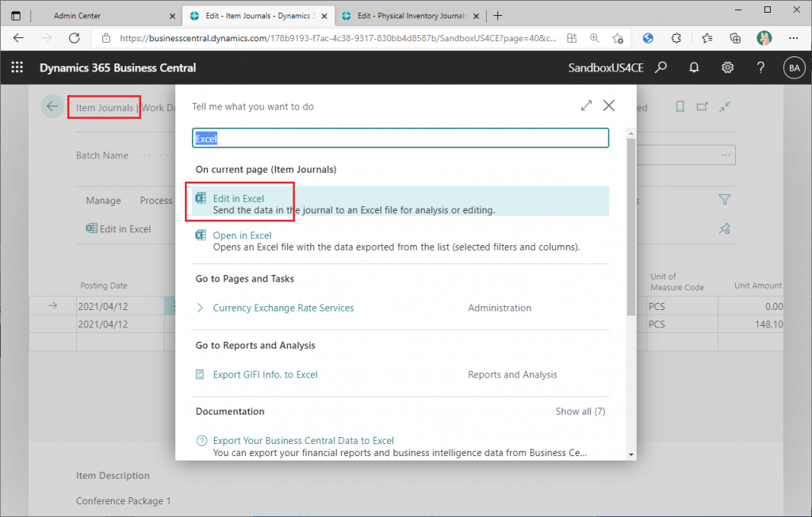Add this page to browser favorites
Screen dimensions: 812x517
pyautogui.click(x=617, y=38)
